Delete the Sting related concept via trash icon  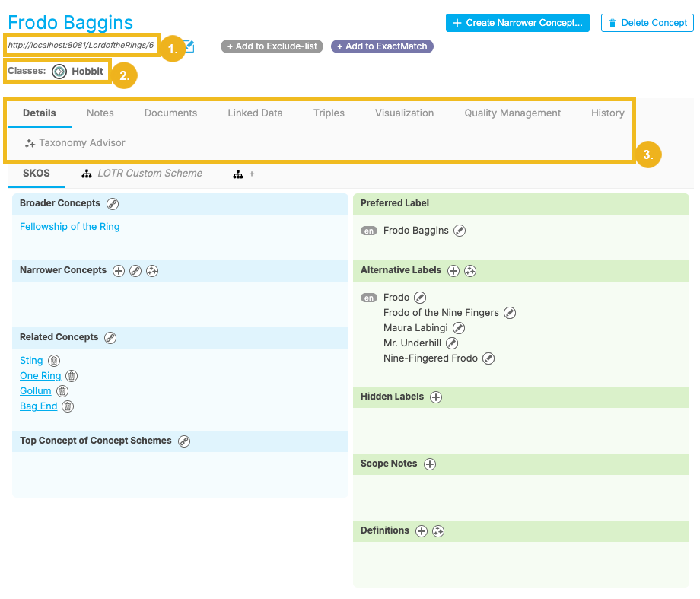coord(54,361)
